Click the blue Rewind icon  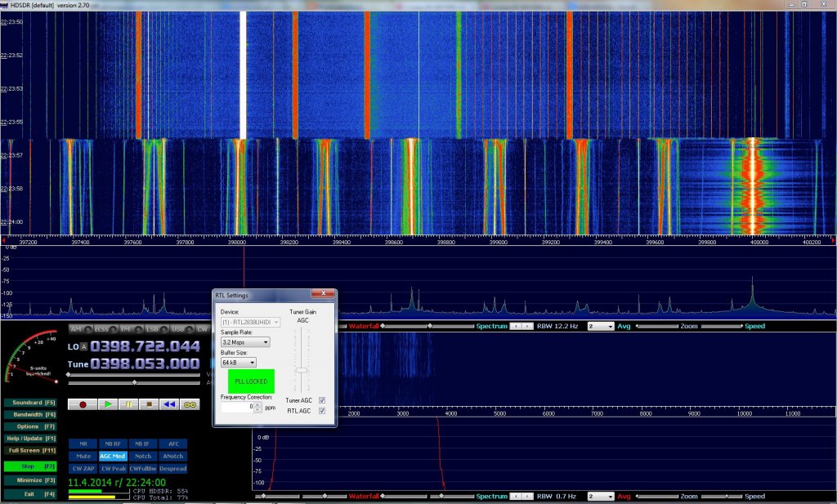pos(169,404)
